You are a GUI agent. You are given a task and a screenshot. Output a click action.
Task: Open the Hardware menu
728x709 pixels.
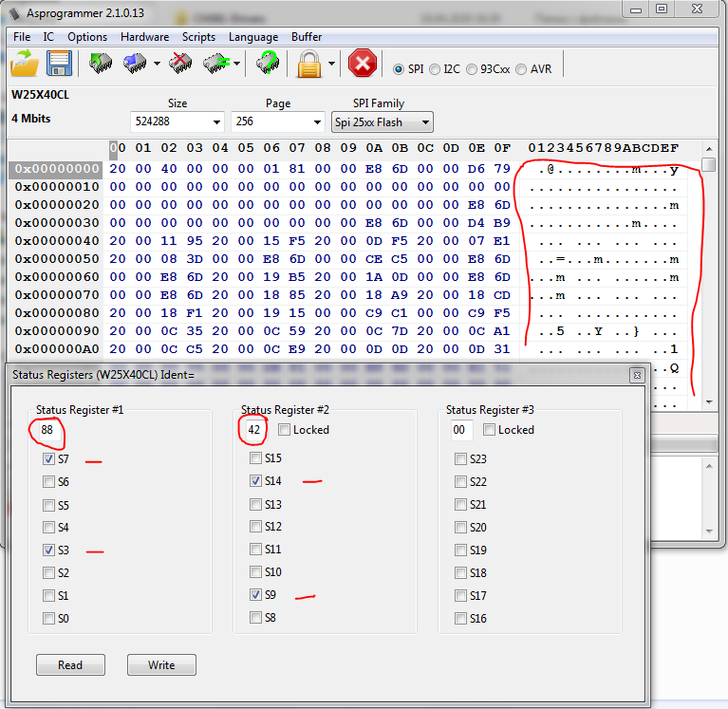pyautogui.click(x=144, y=37)
